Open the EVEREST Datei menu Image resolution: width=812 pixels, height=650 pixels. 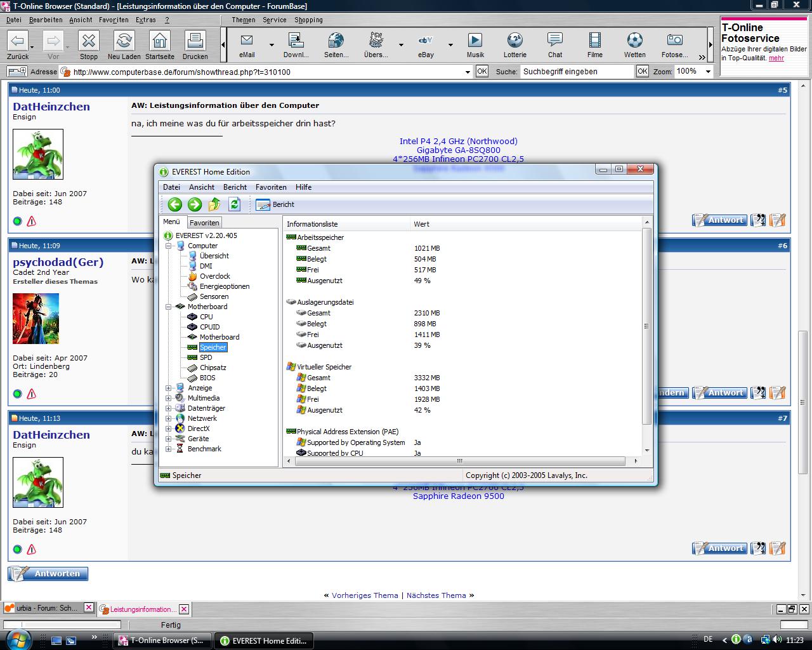pos(171,187)
